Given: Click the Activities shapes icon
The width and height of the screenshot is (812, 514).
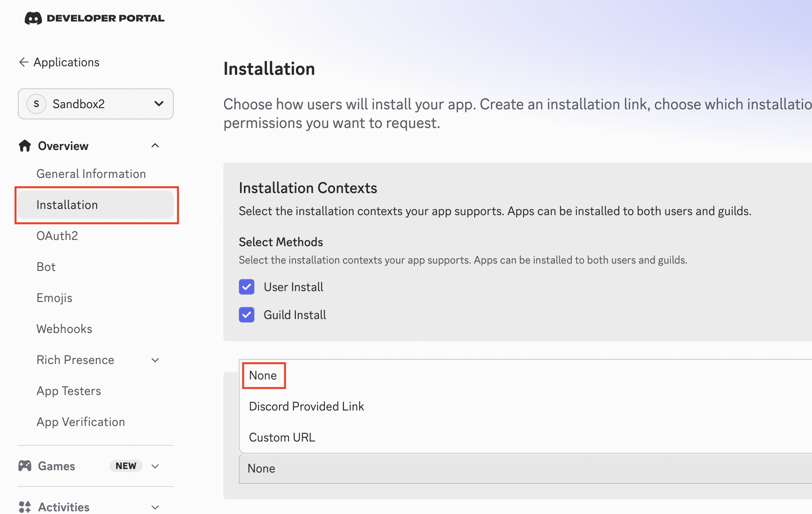Looking at the screenshot, I should click(25, 507).
